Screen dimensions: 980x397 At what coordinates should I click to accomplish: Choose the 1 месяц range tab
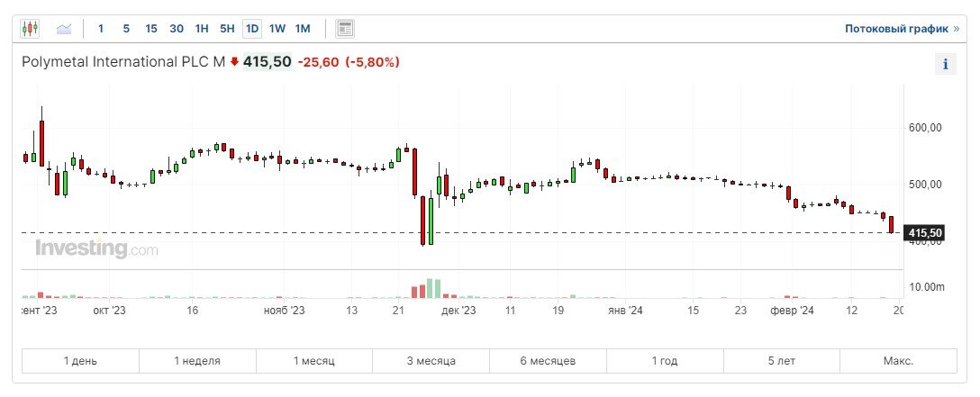(x=314, y=361)
